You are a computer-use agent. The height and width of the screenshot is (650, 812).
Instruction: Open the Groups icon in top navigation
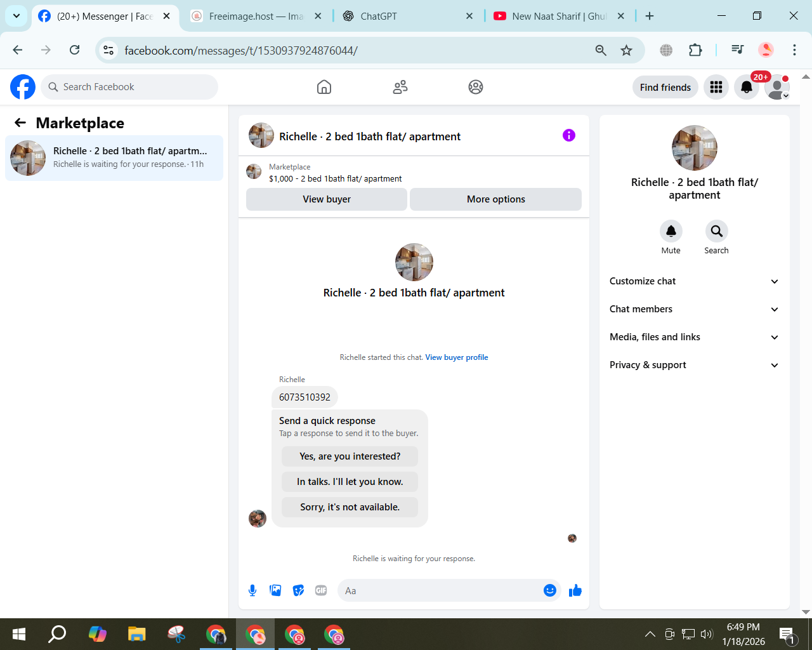click(476, 87)
